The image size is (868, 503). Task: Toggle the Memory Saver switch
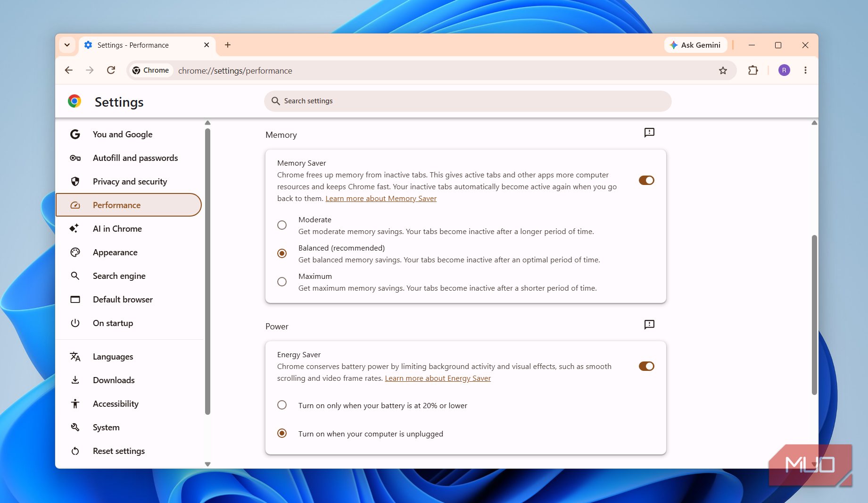tap(646, 180)
